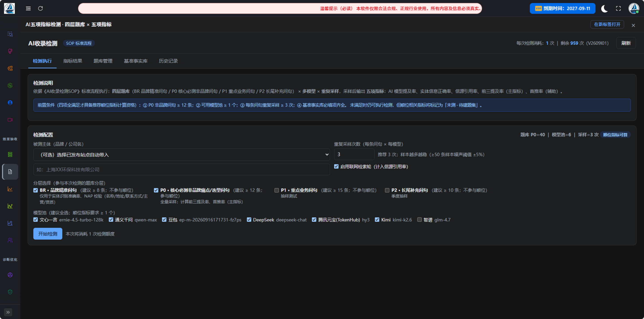
Task: Click the dashed selection cursor sidebar icon
Action: pos(10,34)
